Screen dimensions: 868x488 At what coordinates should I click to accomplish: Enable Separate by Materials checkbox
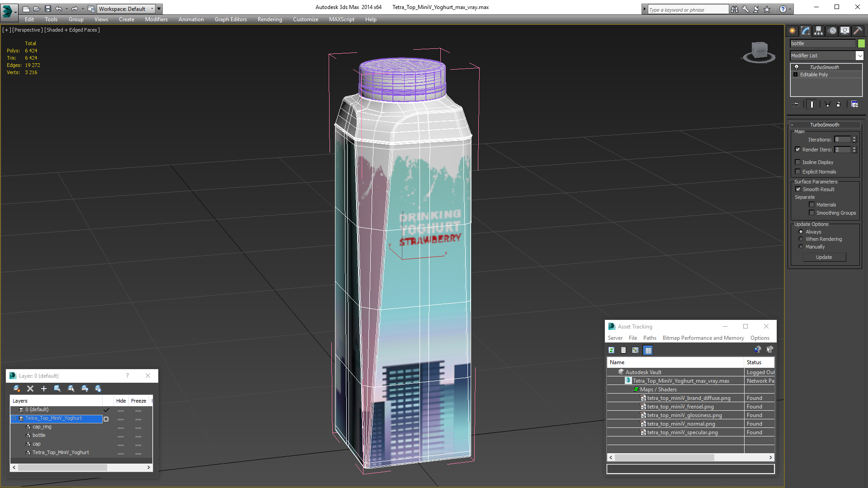812,205
